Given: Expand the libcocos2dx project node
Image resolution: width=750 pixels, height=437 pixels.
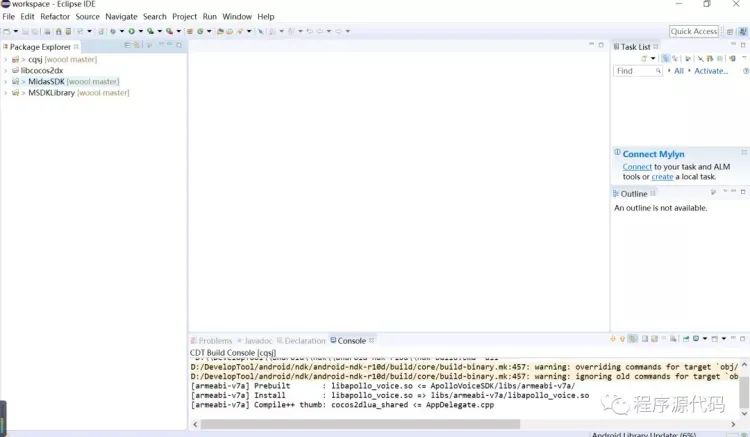Looking at the screenshot, I should tap(6, 70).
